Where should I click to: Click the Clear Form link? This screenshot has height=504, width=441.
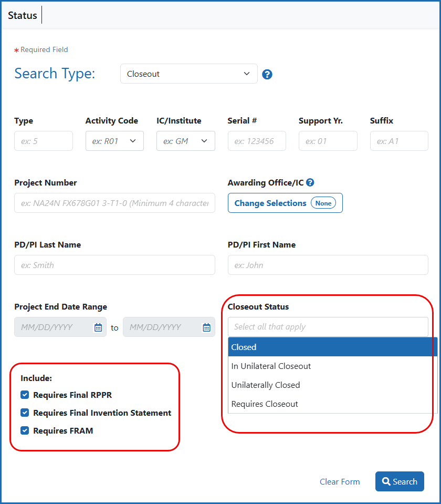340,481
